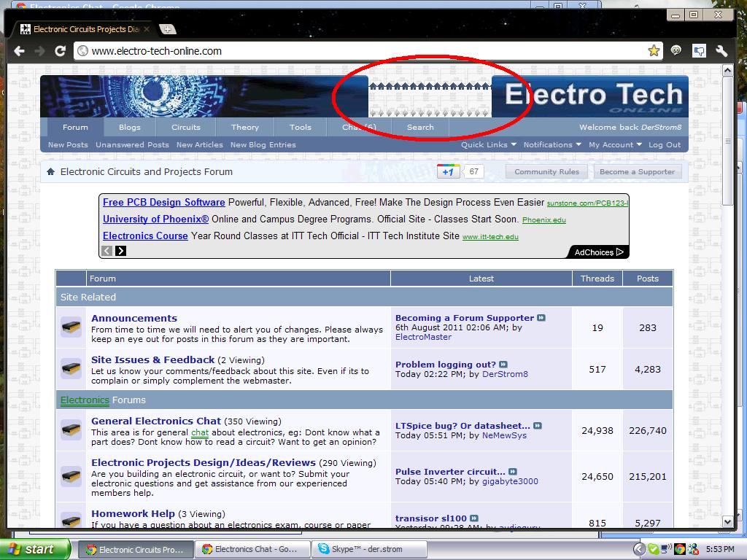Open the Electronics underlined keyword link
747x560 pixels.
(x=85, y=400)
